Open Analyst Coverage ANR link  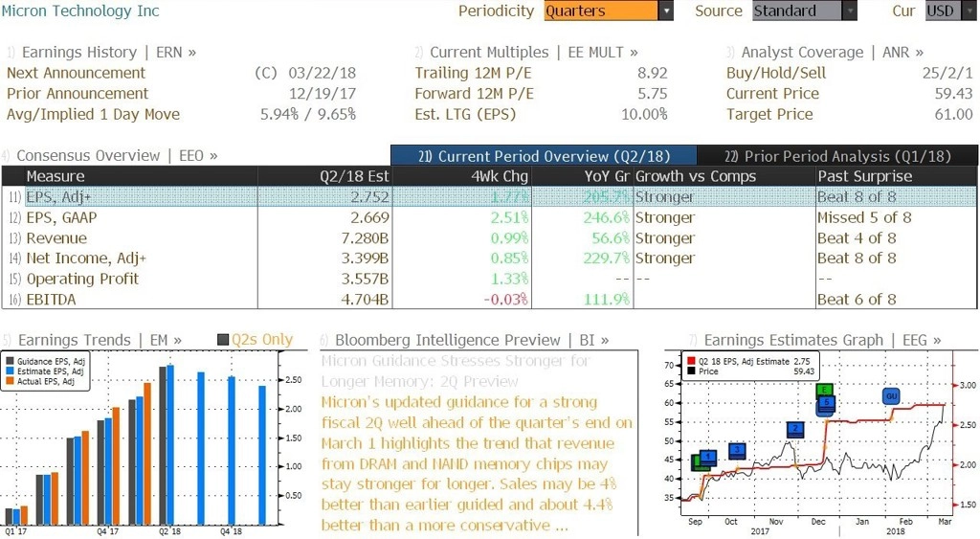tap(832, 53)
